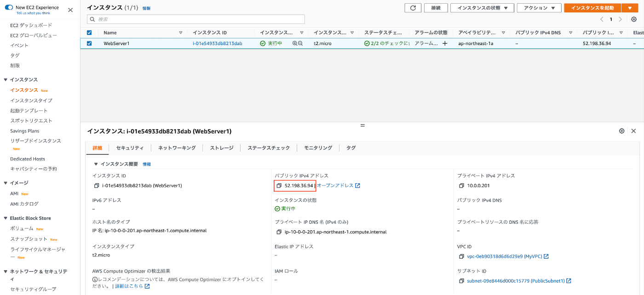Screen dimensions: 644x295
Task: Switch to the タグ tab
Action: tap(351, 148)
